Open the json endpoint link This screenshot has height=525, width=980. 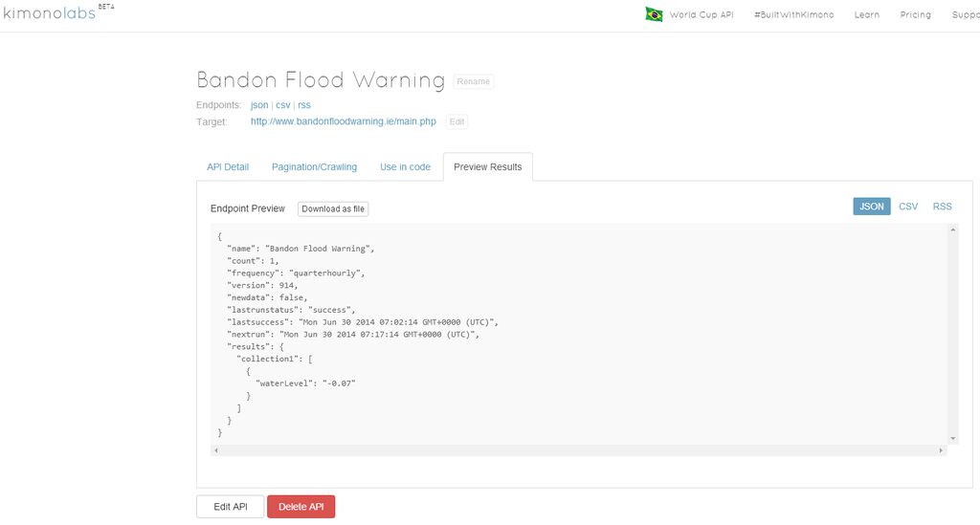[x=259, y=105]
